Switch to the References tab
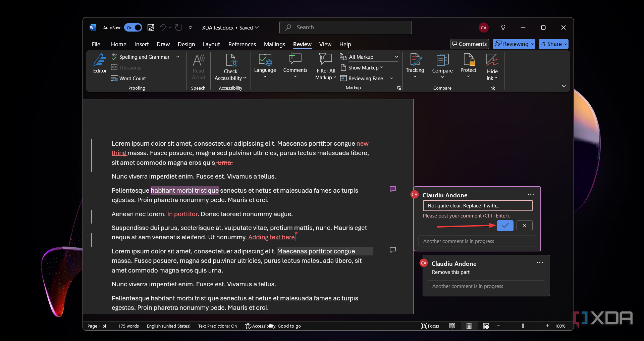This screenshot has width=644, height=341. [242, 44]
